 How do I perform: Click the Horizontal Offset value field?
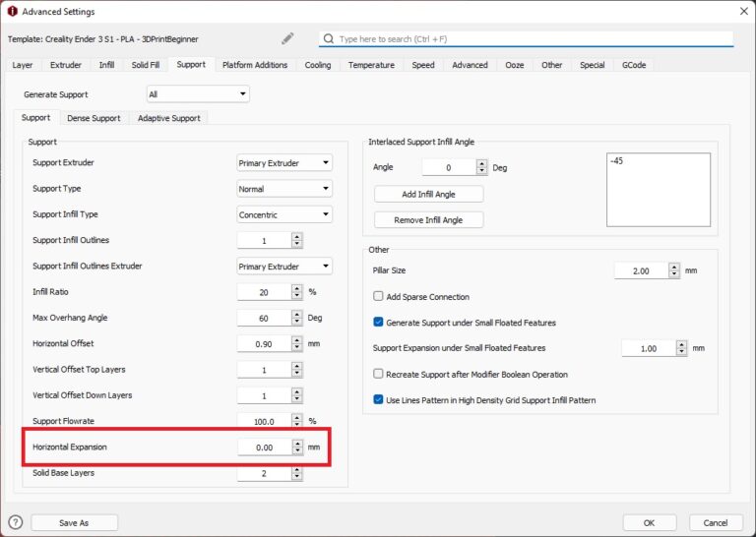[264, 343]
